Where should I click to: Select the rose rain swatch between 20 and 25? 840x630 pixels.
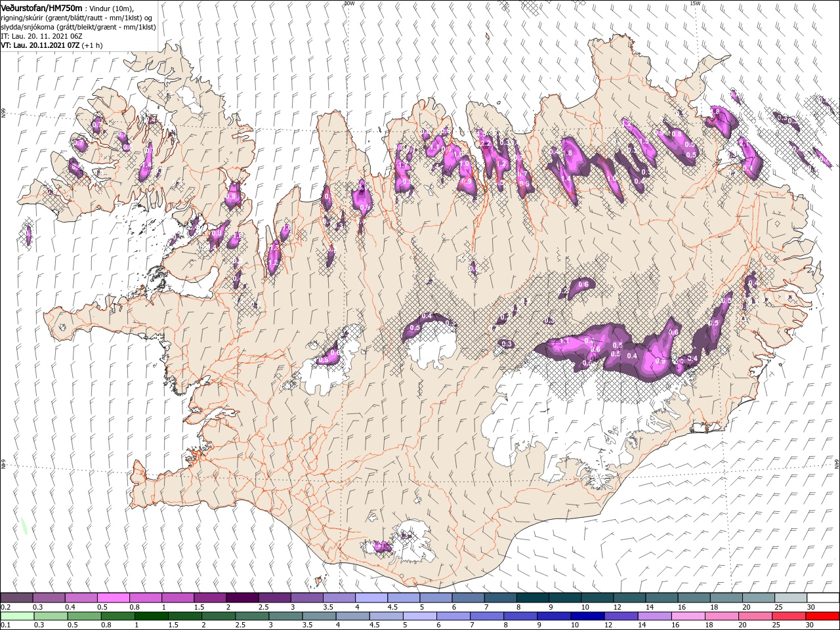tap(754, 616)
